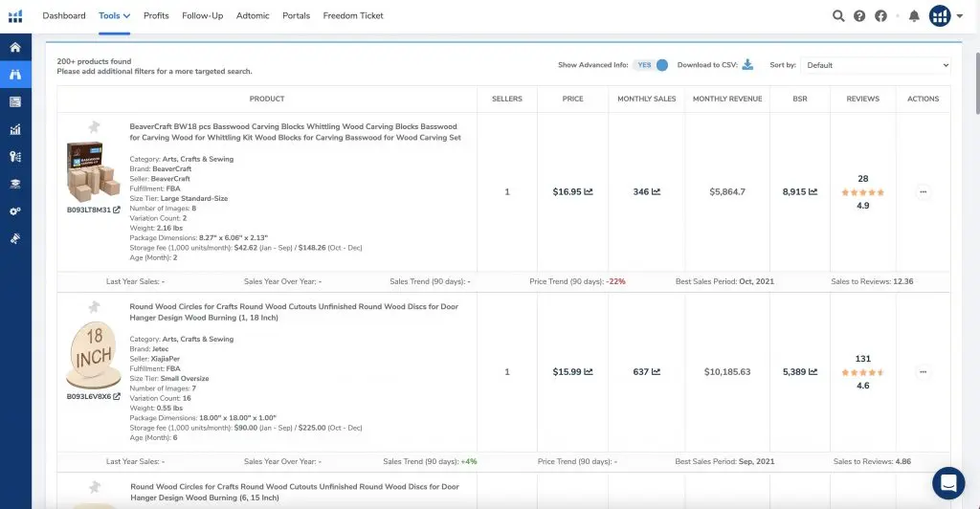Click the help question mark icon
This screenshot has width=980, height=509.
[x=859, y=16]
